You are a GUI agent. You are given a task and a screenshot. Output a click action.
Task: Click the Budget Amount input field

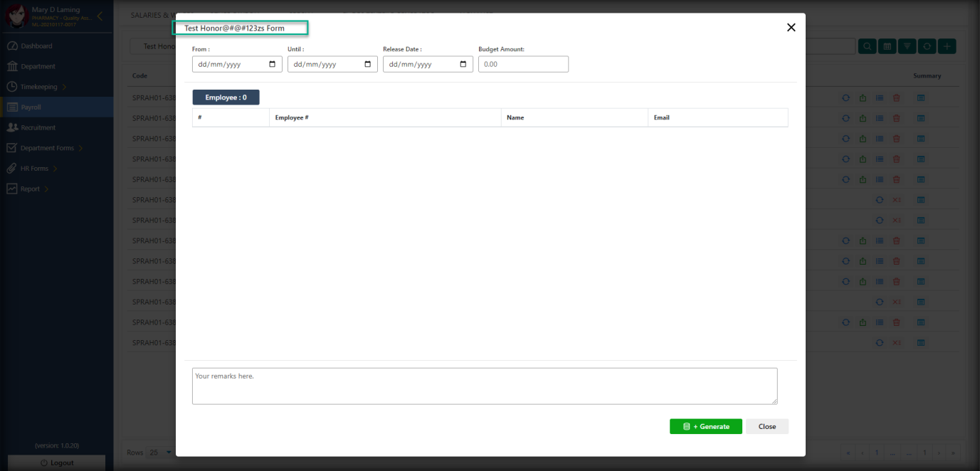(523, 64)
